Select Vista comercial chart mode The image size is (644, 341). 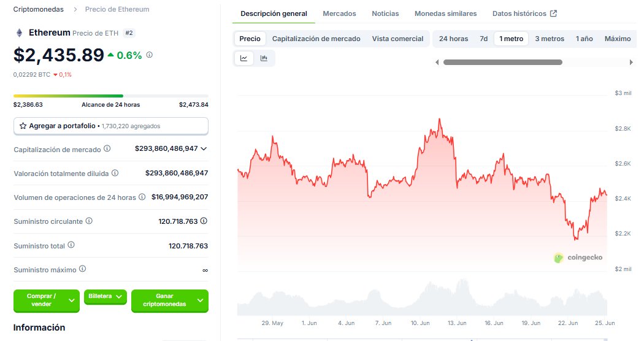coord(397,39)
